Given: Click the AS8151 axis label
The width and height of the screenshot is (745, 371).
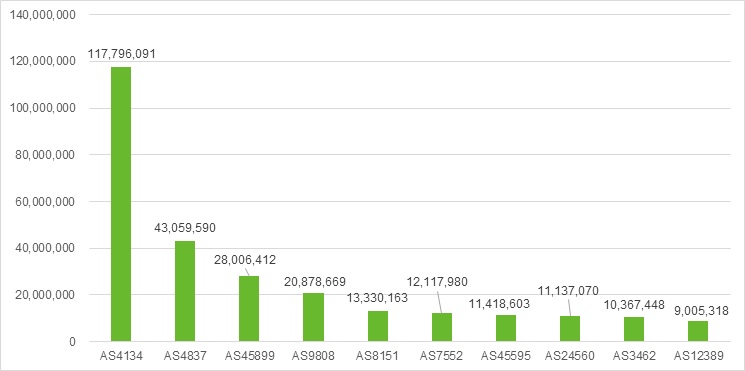Looking at the screenshot, I should click(x=378, y=355).
